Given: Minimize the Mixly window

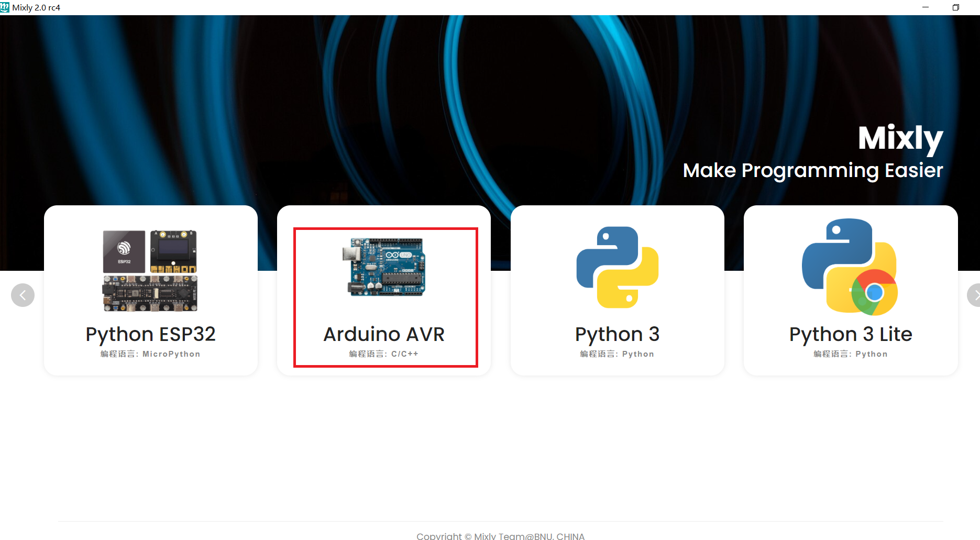Looking at the screenshot, I should click(926, 7).
